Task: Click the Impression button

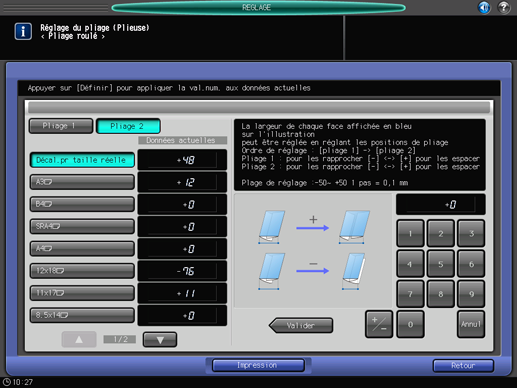Action: pos(258,365)
